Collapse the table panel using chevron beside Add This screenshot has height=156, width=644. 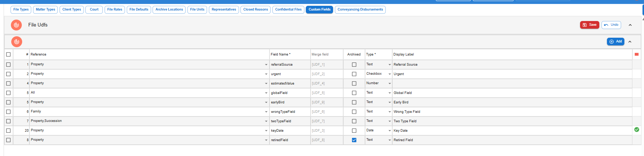(630, 42)
